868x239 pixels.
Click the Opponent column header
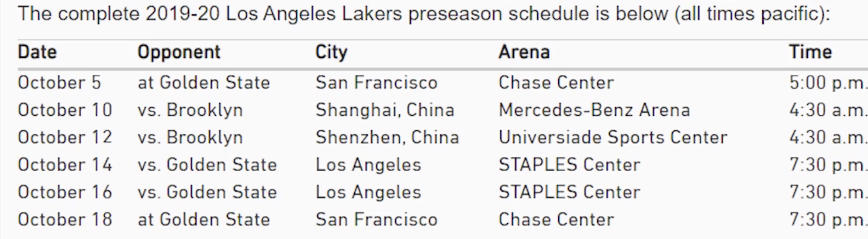pos(179,52)
